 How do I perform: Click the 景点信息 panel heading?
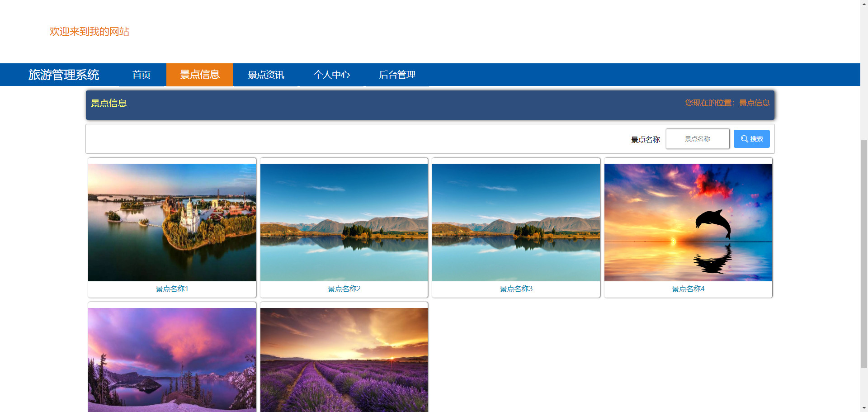[x=108, y=103]
